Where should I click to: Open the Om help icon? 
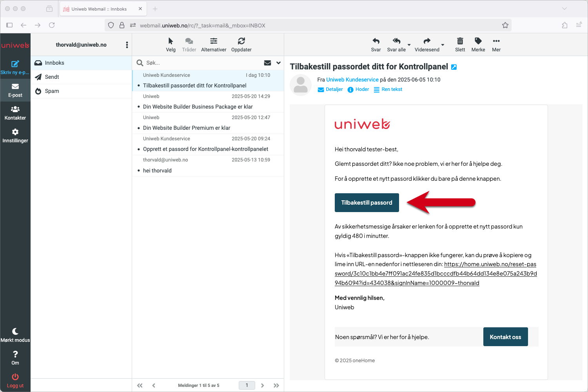15,358
